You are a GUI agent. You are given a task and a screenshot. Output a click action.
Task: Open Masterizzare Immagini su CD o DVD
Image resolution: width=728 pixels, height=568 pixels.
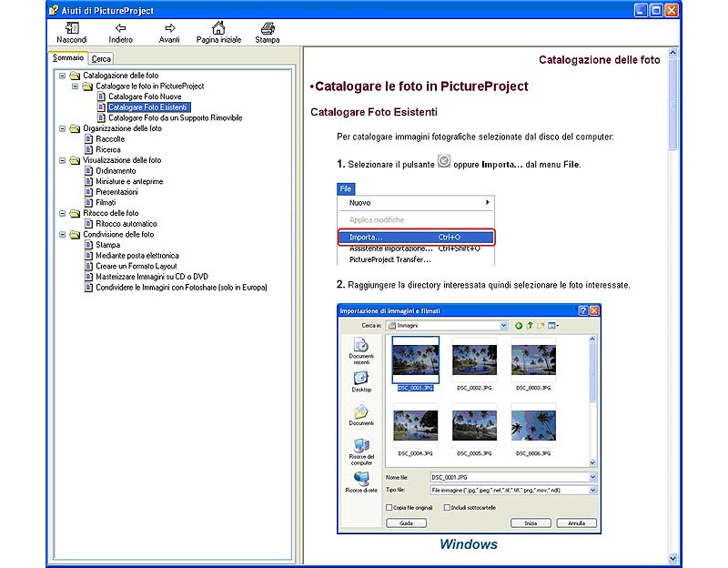point(152,277)
